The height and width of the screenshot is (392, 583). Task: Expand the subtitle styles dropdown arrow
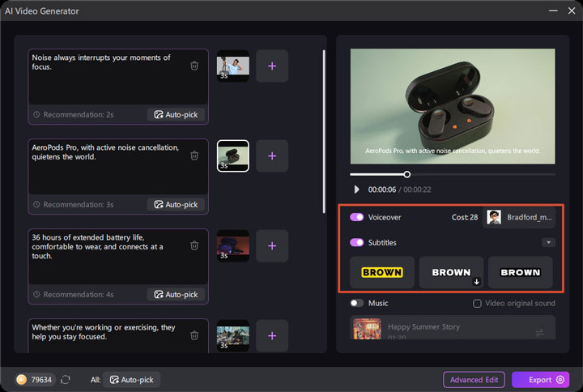(x=548, y=242)
